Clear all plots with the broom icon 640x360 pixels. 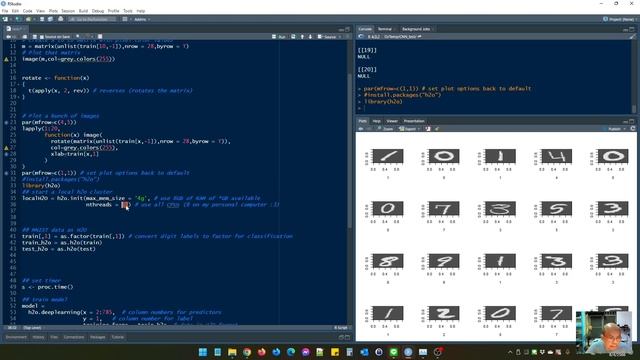[437, 129]
